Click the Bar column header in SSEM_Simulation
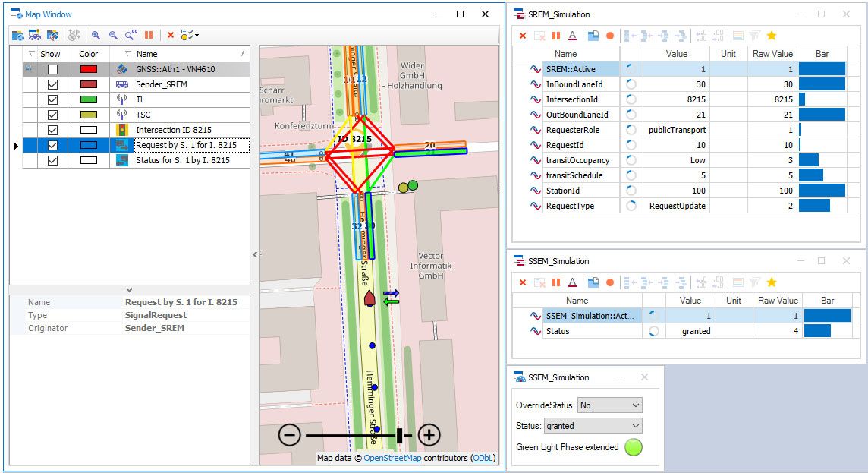 (x=827, y=300)
